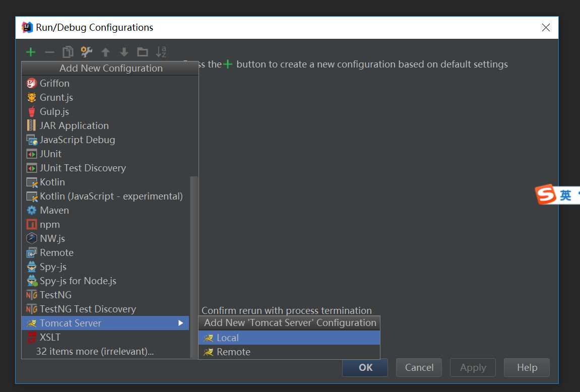Click the Add New Configuration popup header

click(110, 68)
